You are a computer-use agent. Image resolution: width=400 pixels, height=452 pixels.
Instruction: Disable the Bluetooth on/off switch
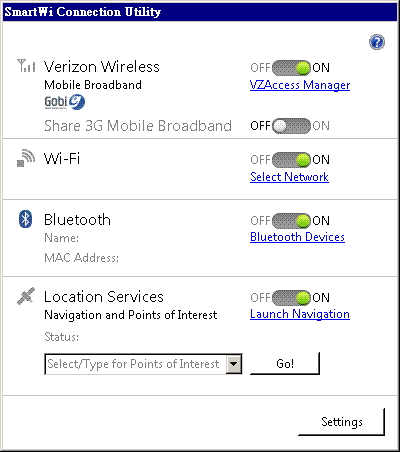click(x=291, y=221)
